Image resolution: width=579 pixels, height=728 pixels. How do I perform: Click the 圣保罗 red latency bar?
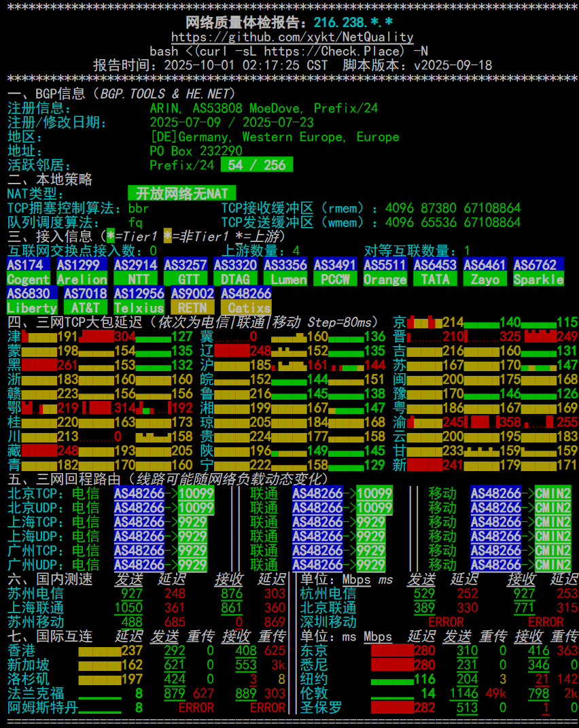pyautogui.click(x=392, y=708)
